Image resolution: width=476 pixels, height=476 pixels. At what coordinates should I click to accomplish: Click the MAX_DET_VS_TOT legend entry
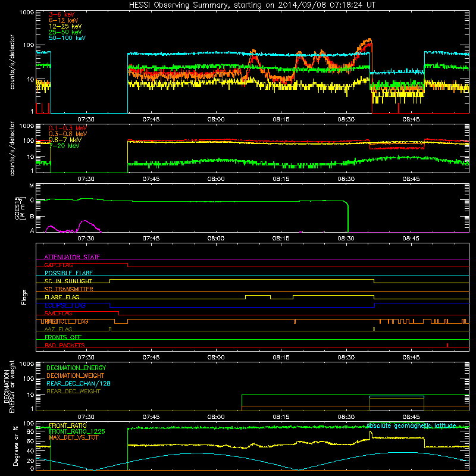tap(73, 437)
